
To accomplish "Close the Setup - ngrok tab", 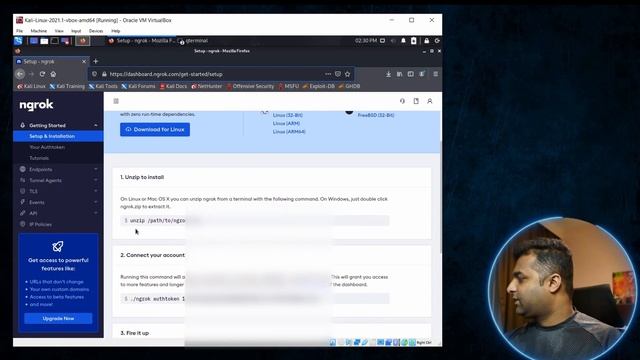I will (84, 62).
